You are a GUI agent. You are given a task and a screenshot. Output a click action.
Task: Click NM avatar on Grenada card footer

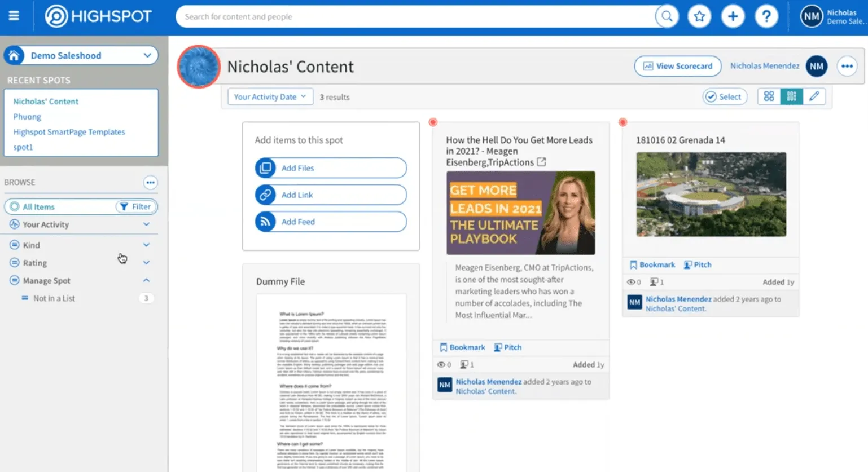point(634,303)
